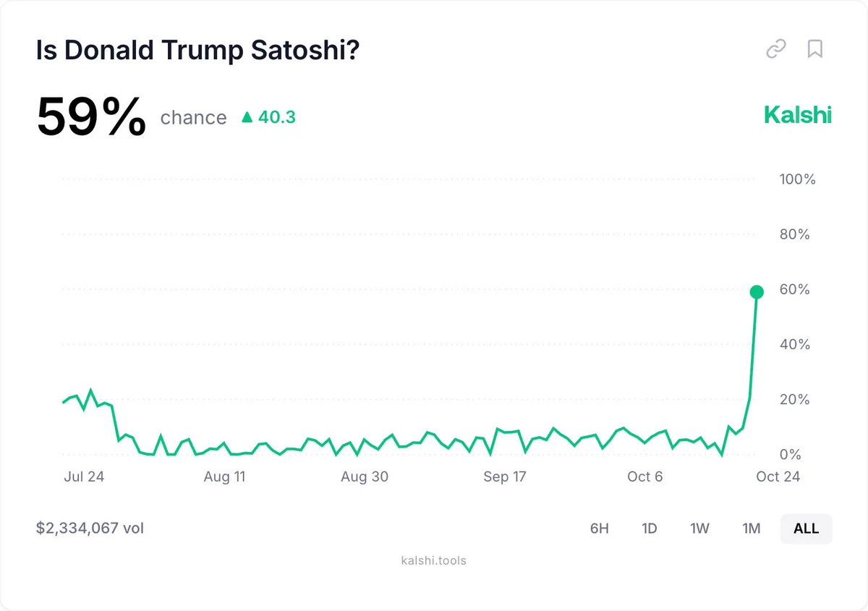Open the Kalshi logo

[x=798, y=116]
